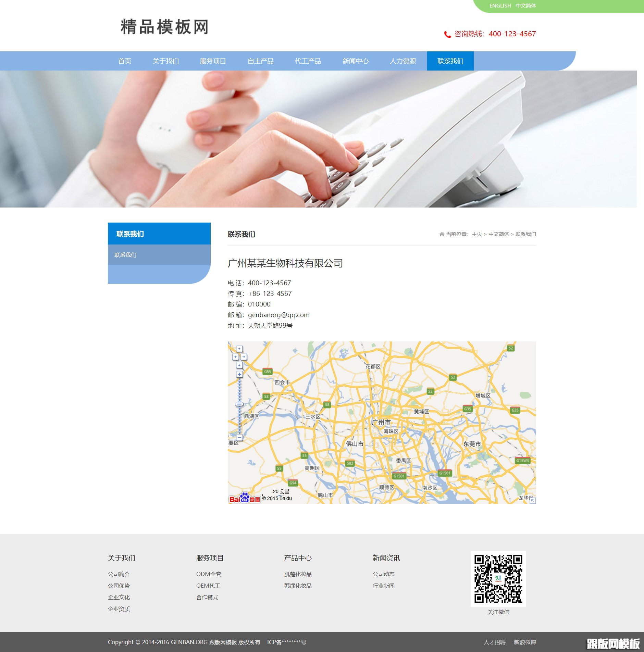Zoom out using the map minus button
The image size is (644, 652).
(x=239, y=438)
